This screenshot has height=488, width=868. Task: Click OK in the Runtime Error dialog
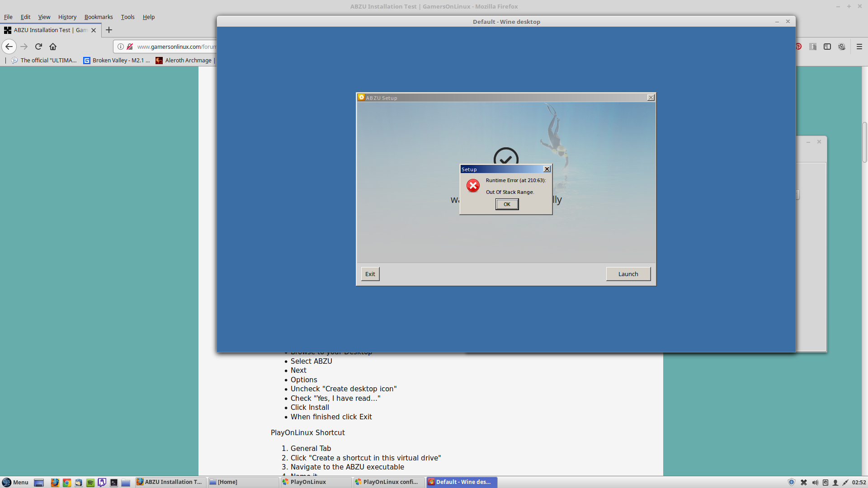(507, 204)
